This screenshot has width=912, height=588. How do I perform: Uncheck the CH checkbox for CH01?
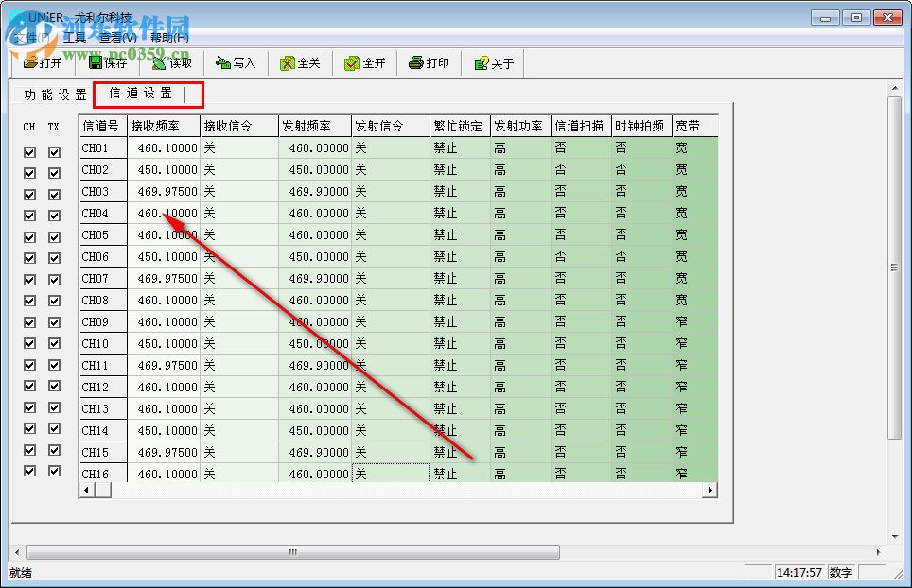(29, 152)
